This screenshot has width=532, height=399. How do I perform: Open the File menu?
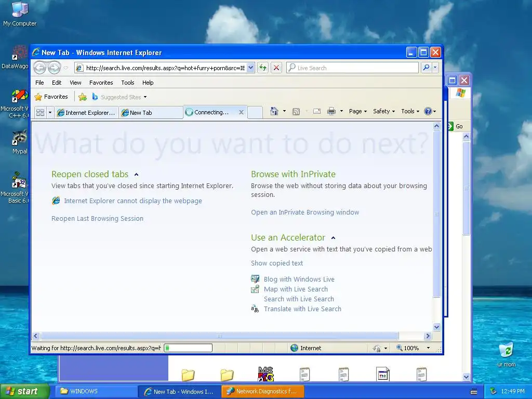(39, 83)
